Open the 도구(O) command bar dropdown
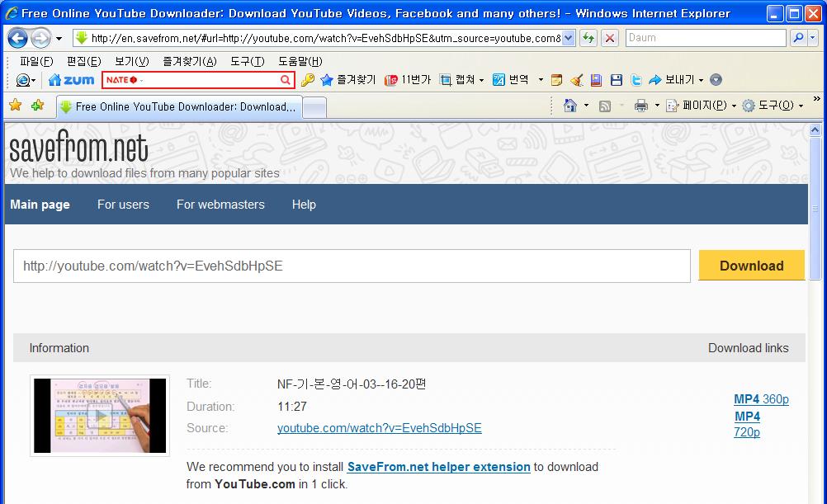Viewport: 827px width, 504px height. [x=773, y=106]
